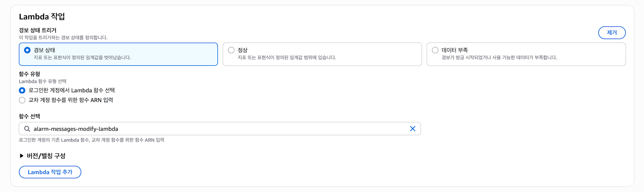Viewport: 644px width, 192px height.
Task: Click the 경보 상태 option label
Action: point(44,50)
